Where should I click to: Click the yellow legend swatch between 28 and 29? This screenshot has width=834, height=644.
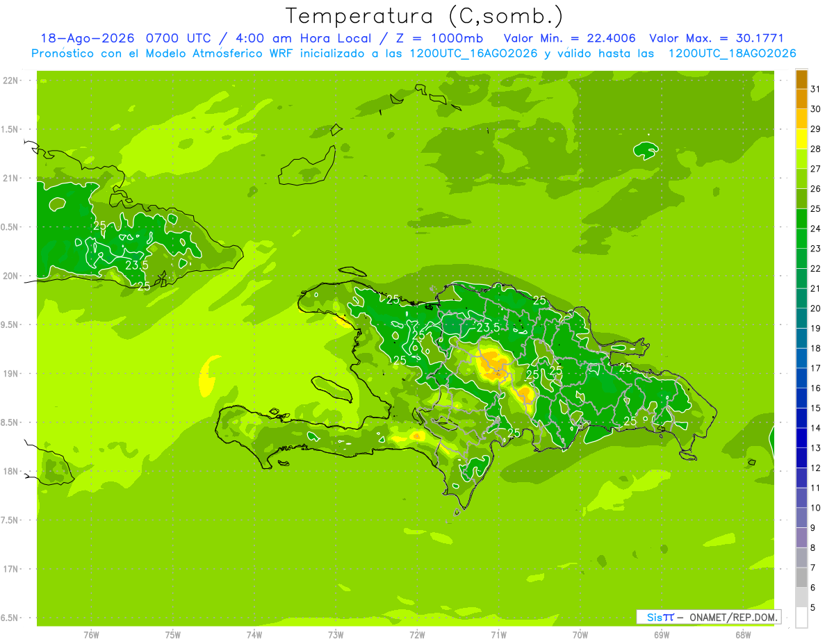801,139
